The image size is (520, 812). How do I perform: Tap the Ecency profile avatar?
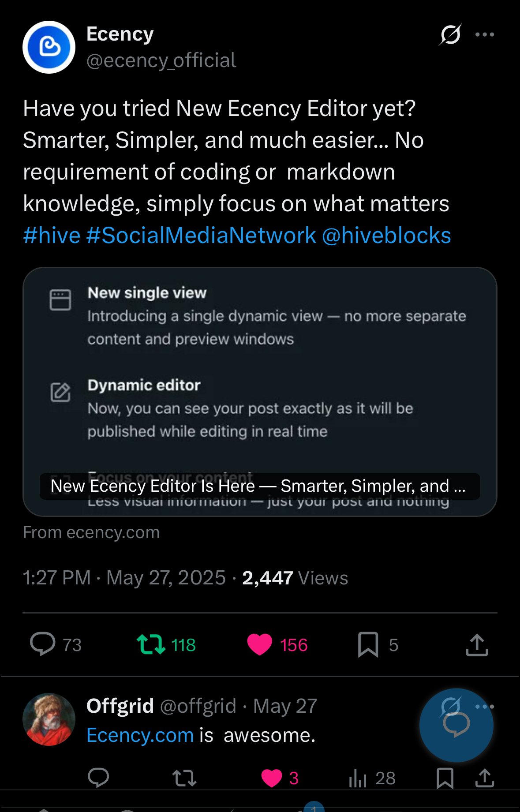coord(49,47)
